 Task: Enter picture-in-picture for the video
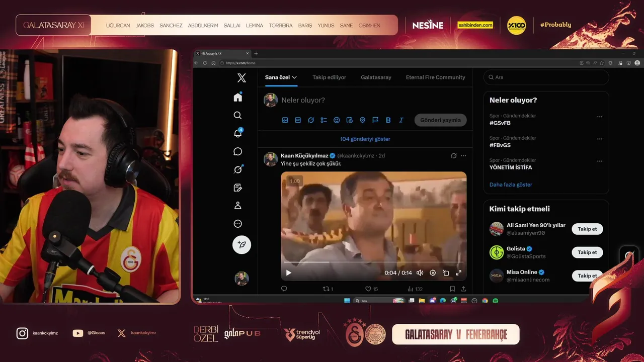coord(446,273)
